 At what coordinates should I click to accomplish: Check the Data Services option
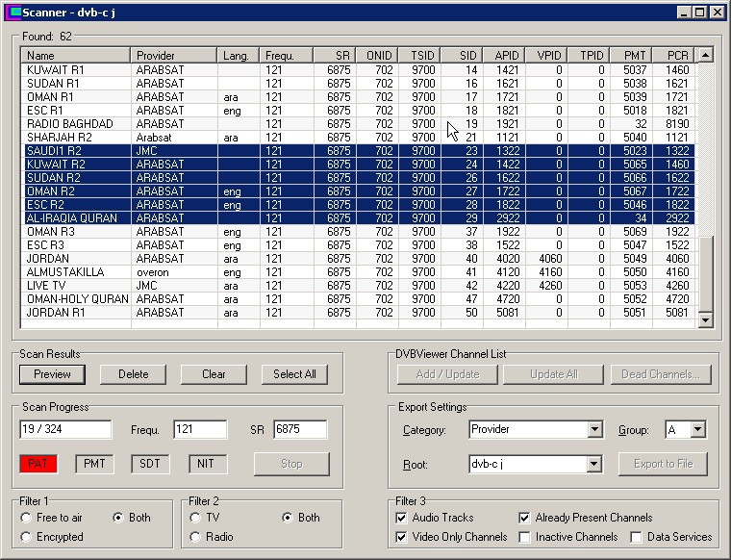click(x=637, y=537)
